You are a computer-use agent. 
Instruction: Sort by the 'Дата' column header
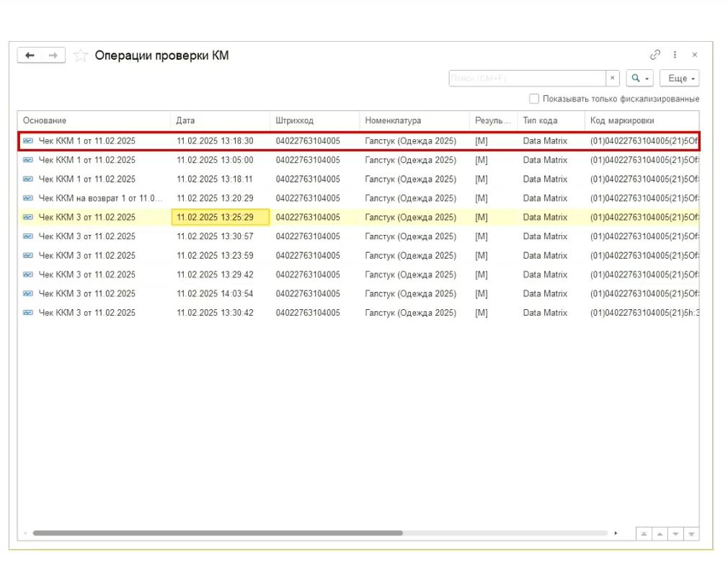[x=185, y=120]
